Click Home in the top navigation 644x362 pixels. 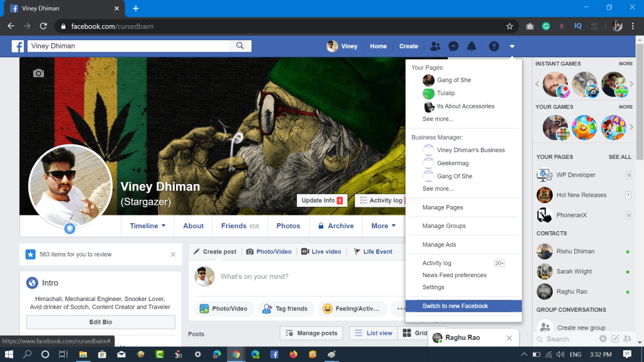coord(378,47)
